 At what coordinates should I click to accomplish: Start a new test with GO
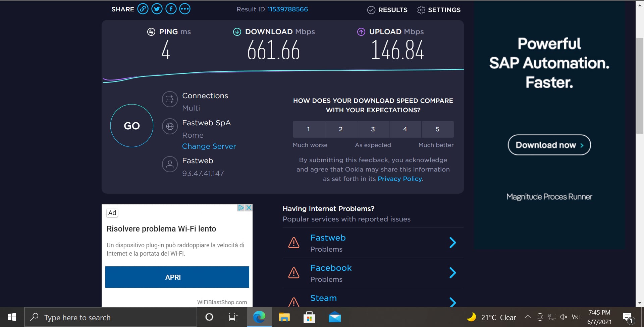coord(132,126)
